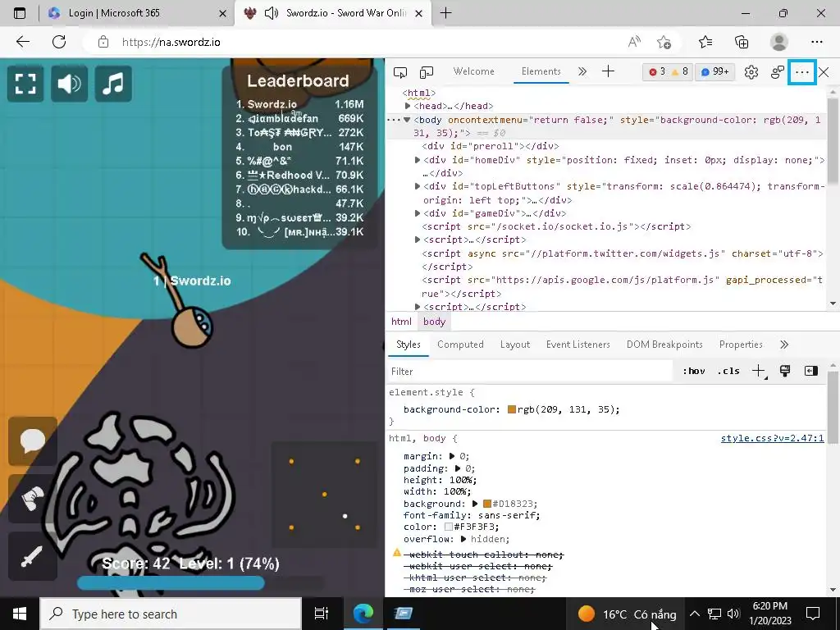Open the 99+ issues counter
The image size is (840, 630).
click(714, 72)
